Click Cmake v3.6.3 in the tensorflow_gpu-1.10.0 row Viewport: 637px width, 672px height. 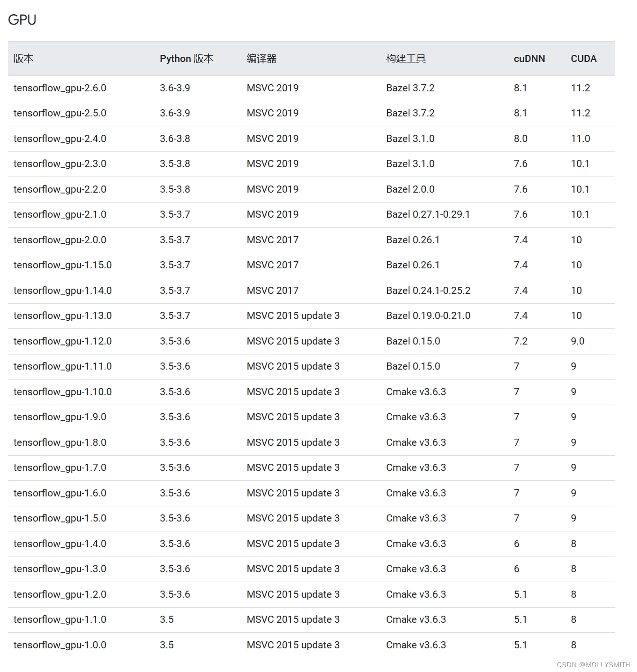(x=416, y=392)
